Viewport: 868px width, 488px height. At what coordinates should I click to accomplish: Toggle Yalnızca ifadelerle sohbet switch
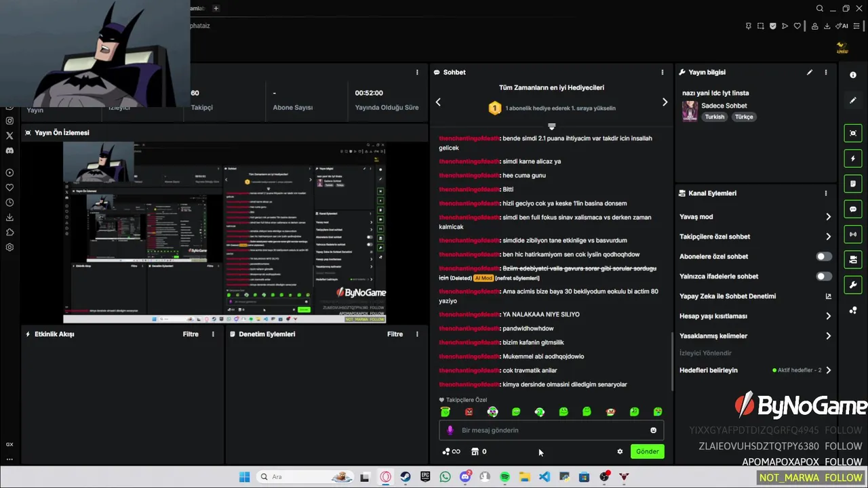[x=823, y=276]
